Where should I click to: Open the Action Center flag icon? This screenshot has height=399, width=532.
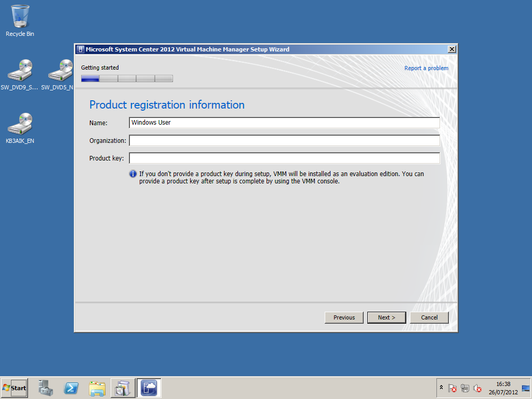click(x=453, y=388)
